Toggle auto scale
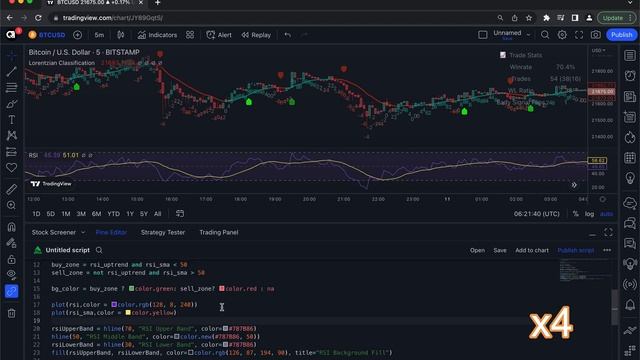This screenshot has height=360, width=640. tap(607, 214)
